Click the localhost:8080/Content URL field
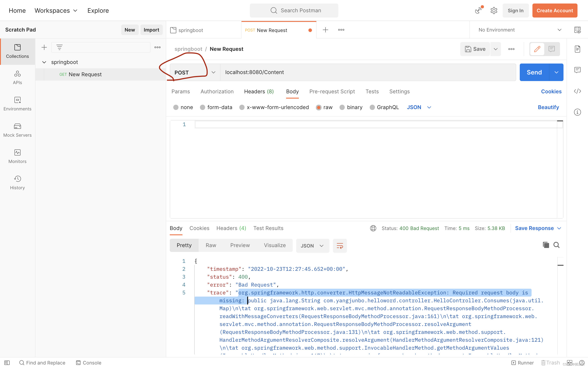Image resolution: width=588 pixels, height=368 pixels. pyautogui.click(x=368, y=72)
